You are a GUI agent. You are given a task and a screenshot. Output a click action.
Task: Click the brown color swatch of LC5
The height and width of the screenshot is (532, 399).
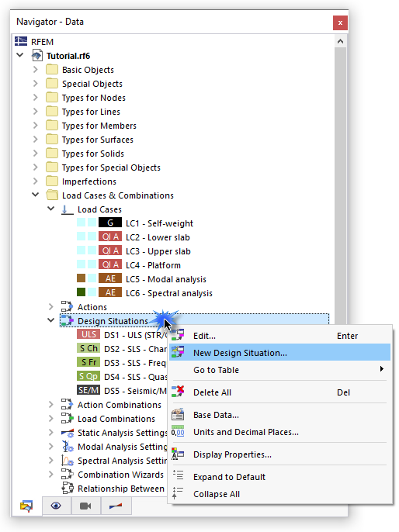(x=82, y=278)
